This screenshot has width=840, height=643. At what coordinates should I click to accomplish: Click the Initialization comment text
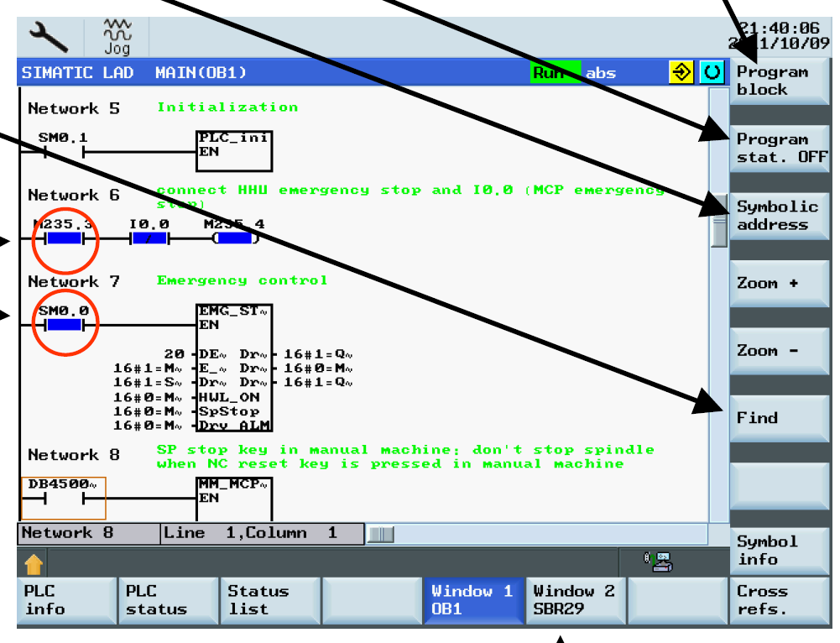coord(227,107)
